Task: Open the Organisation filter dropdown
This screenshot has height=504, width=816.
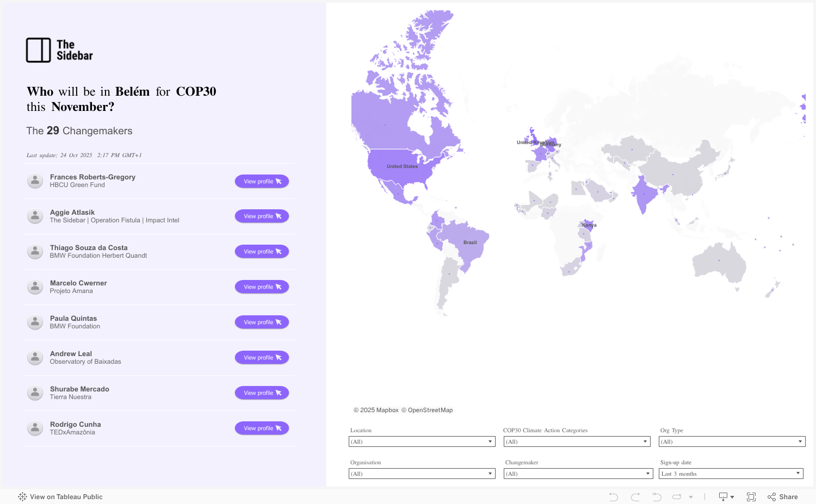Action: (422, 474)
